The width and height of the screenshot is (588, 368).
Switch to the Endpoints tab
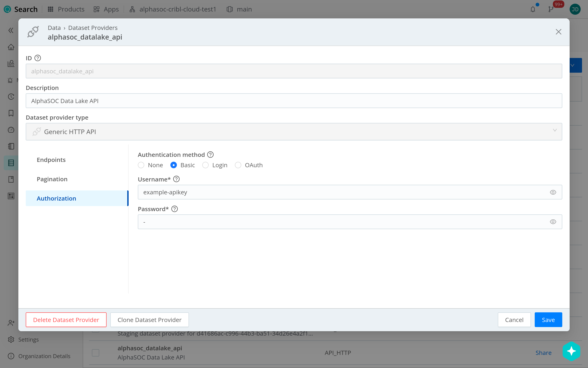pos(77,160)
